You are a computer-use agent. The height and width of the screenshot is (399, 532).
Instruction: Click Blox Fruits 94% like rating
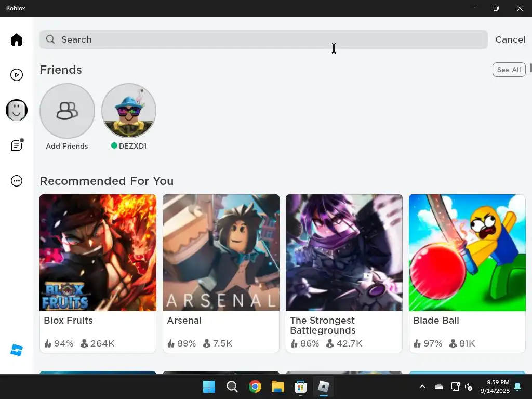click(x=59, y=343)
